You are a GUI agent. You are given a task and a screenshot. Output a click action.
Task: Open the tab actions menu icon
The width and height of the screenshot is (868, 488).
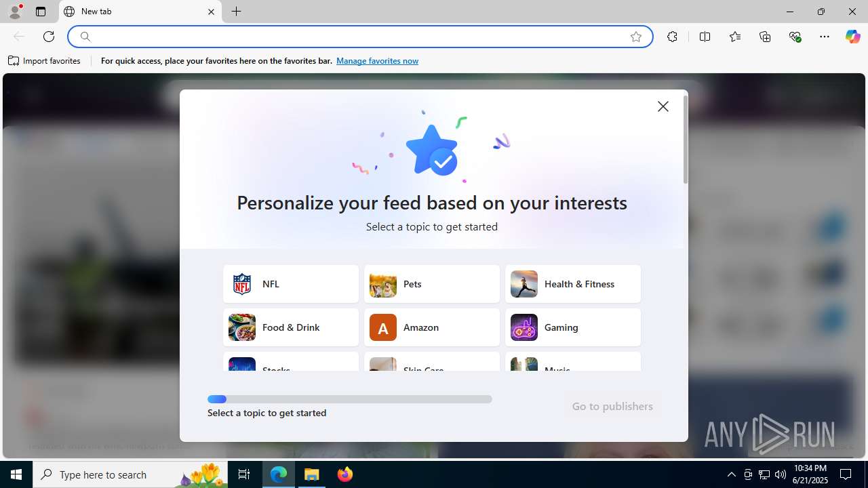tap(41, 12)
